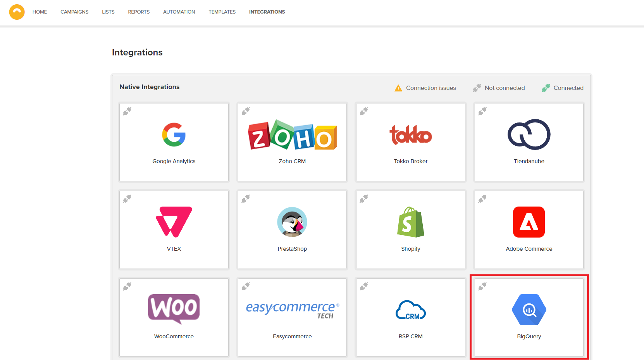Click the WooCommerce logo
Screen dimensions: 644x360
(174, 309)
